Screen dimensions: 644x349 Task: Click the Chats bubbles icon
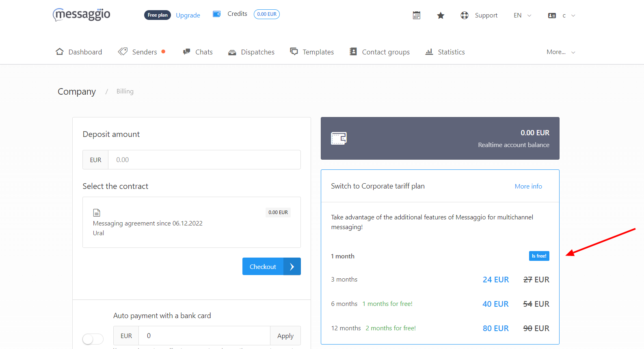187,52
